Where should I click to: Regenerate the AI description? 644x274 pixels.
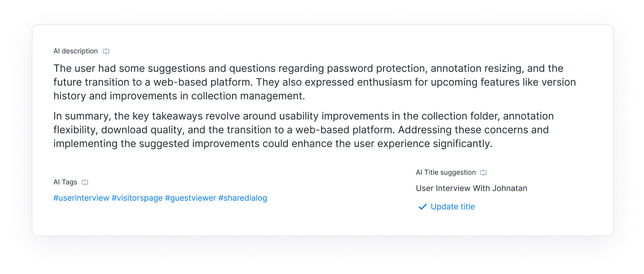pos(106,51)
